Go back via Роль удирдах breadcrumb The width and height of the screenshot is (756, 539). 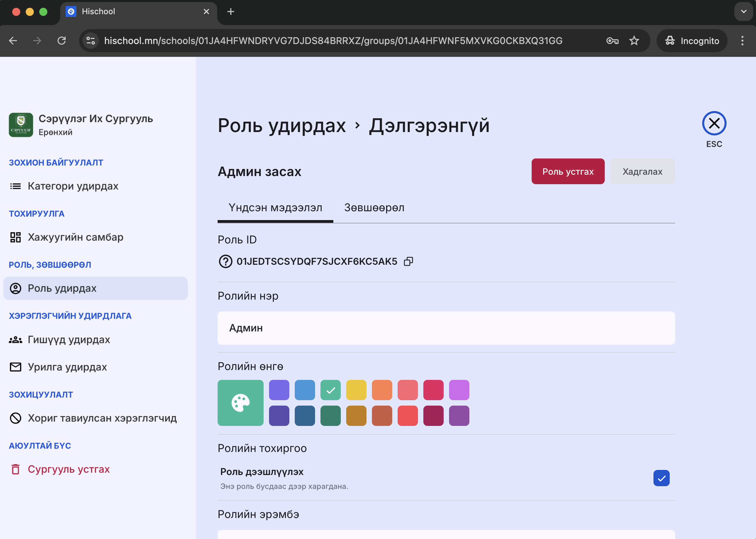pyautogui.click(x=282, y=126)
